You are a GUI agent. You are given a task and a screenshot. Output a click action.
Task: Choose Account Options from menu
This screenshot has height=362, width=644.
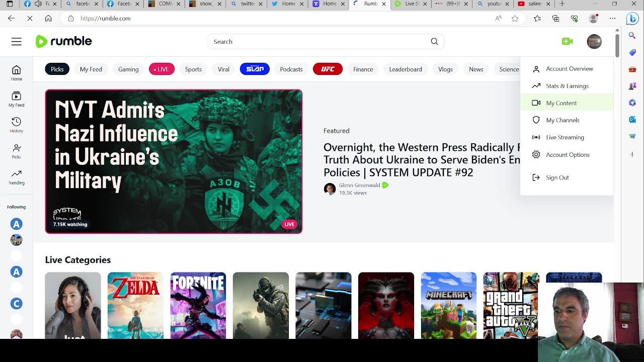tap(567, 155)
